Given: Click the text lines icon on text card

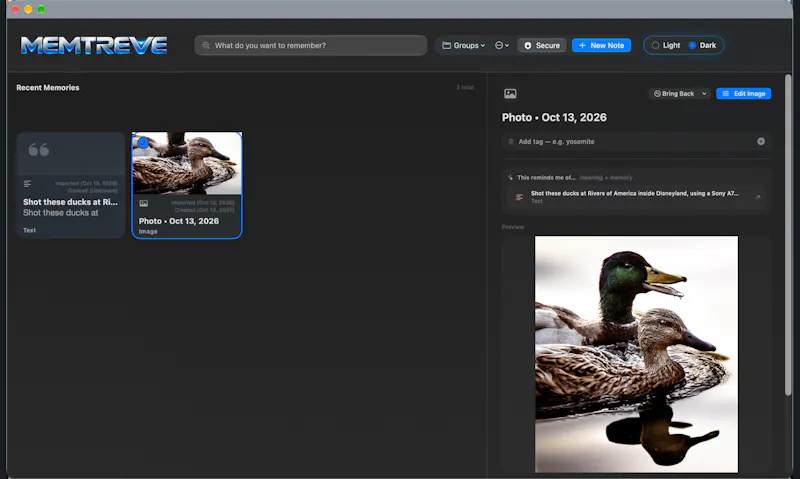Looking at the screenshot, I should (28, 184).
